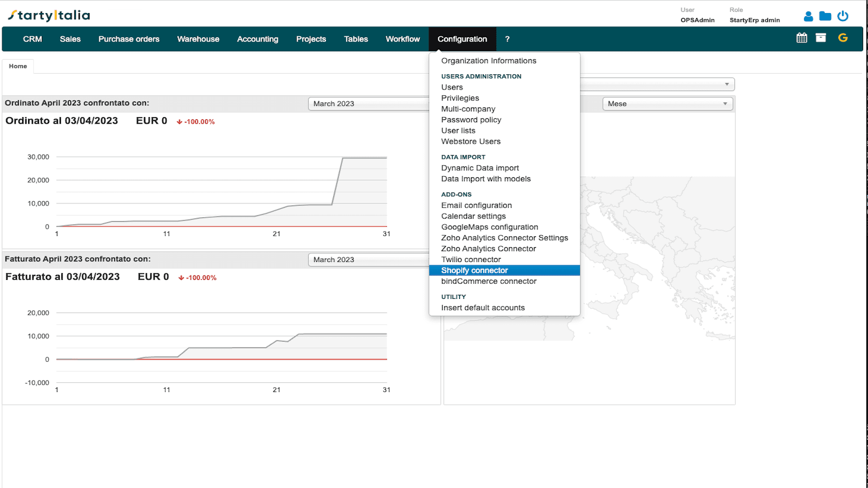868x488 pixels.
Task: Go to Password policy settings
Action: tap(471, 120)
